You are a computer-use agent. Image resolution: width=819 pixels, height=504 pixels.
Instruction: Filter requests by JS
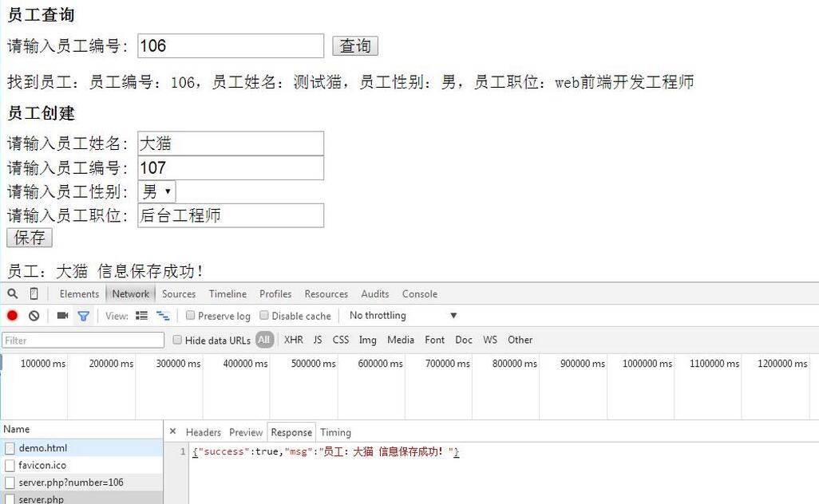(318, 340)
